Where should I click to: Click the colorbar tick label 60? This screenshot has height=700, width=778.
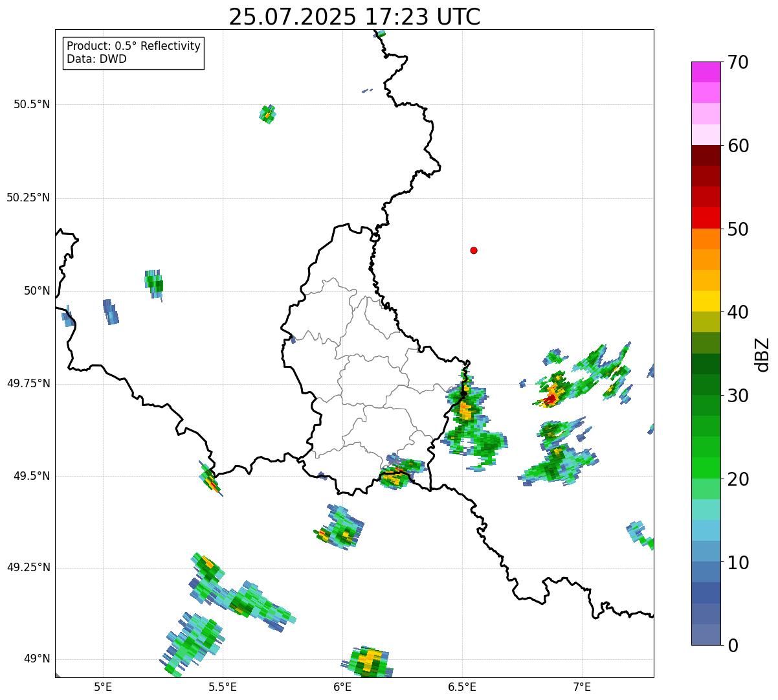pyautogui.click(x=738, y=146)
